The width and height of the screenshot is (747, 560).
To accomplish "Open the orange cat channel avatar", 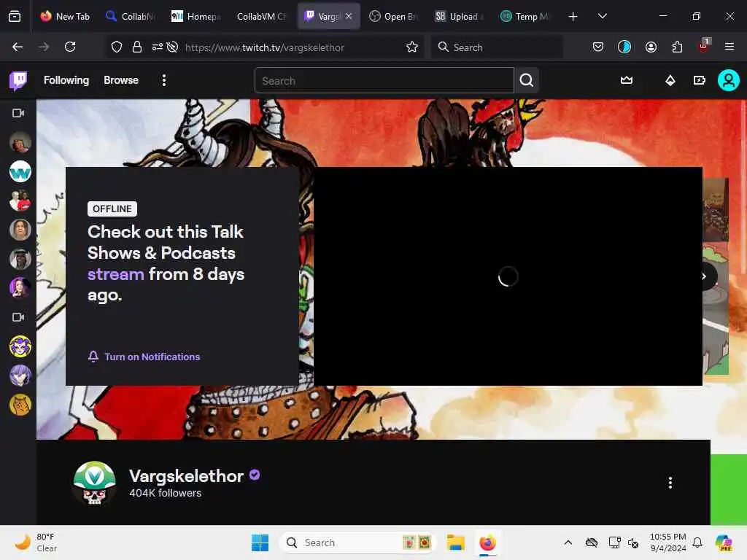I will click(20, 405).
